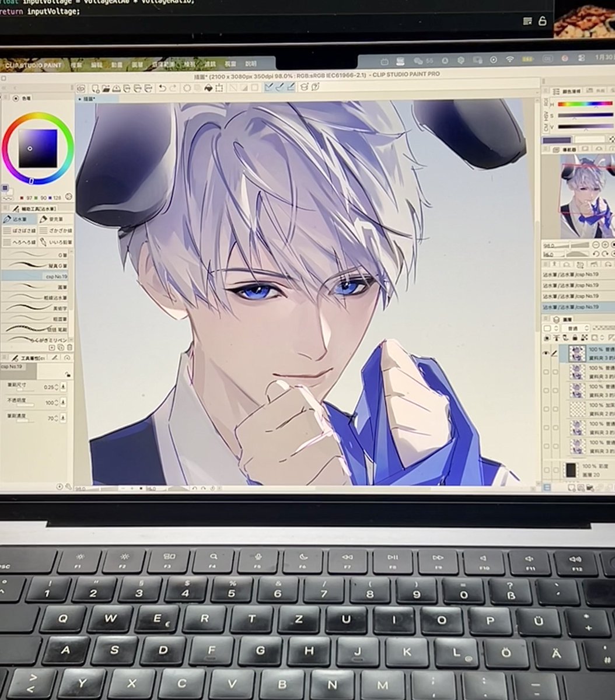The height and width of the screenshot is (700, 615).
Task: Click the navigator preview thumbnail
Action: (586, 198)
